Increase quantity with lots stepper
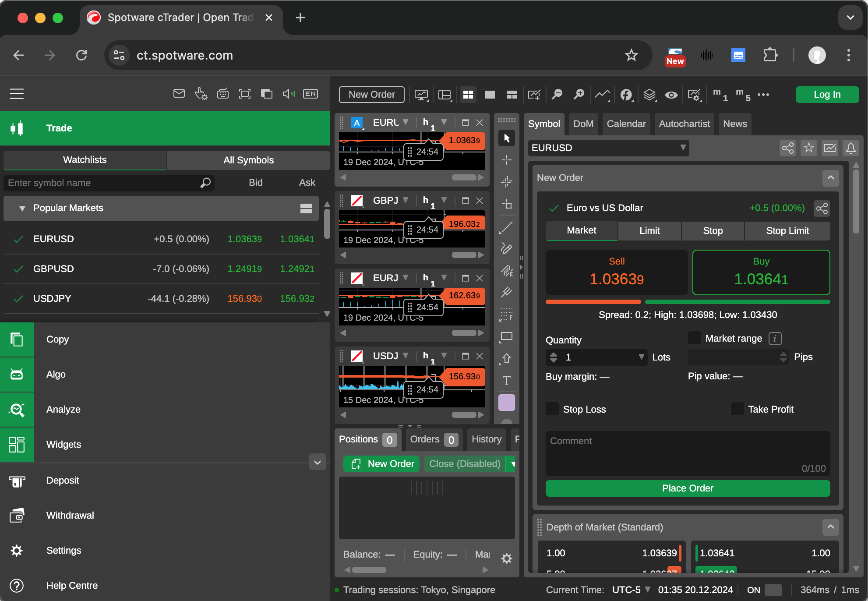Screen dimensions: 868x601 click(554, 354)
